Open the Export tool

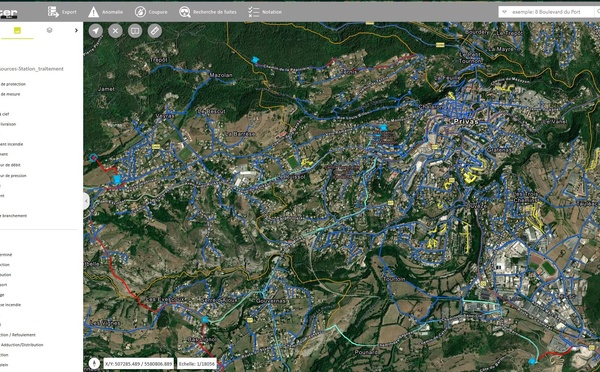point(62,12)
